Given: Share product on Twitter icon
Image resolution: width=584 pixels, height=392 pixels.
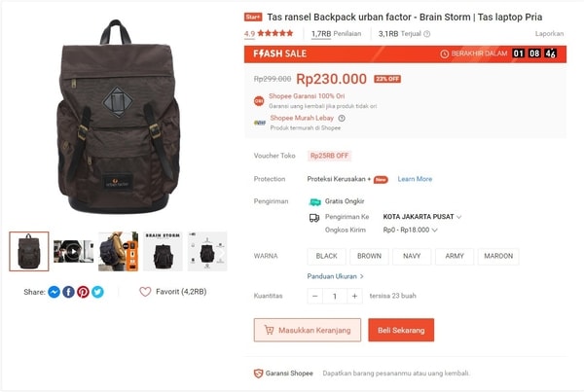Looking at the screenshot, I should pos(97,292).
